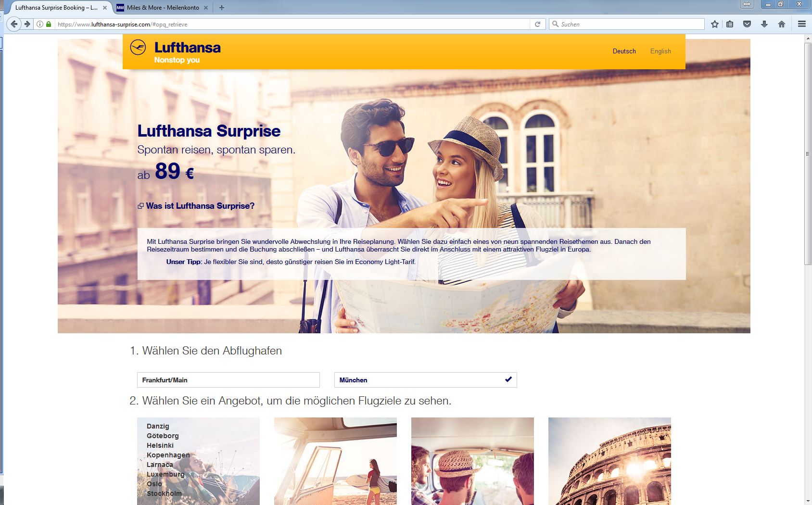Select Frankfurt/Main as departure airport
The height and width of the screenshot is (505, 812).
[228, 380]
